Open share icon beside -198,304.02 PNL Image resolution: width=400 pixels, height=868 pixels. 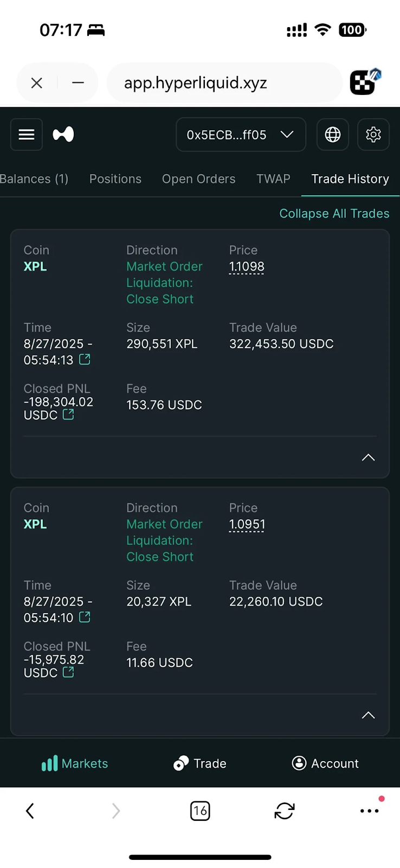pos(69,414)
